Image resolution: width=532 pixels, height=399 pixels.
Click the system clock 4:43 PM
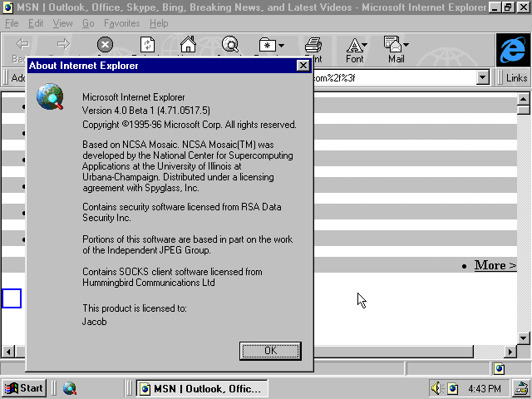click(484, 388)
